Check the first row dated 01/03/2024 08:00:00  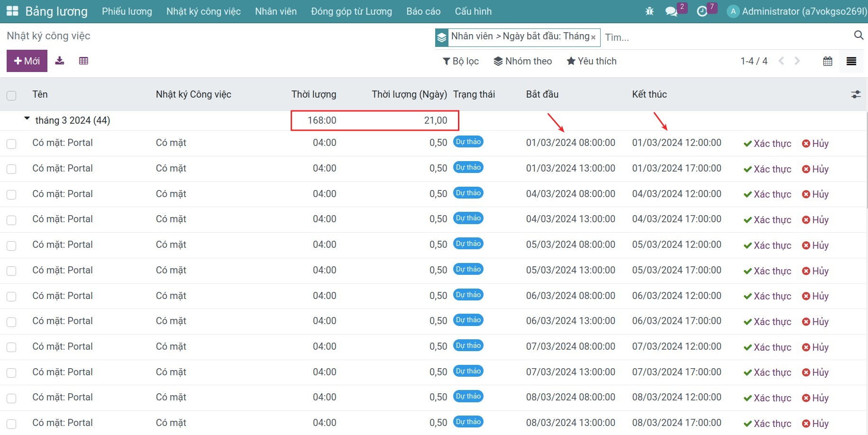pyautogui.click(x=11, y=144)
